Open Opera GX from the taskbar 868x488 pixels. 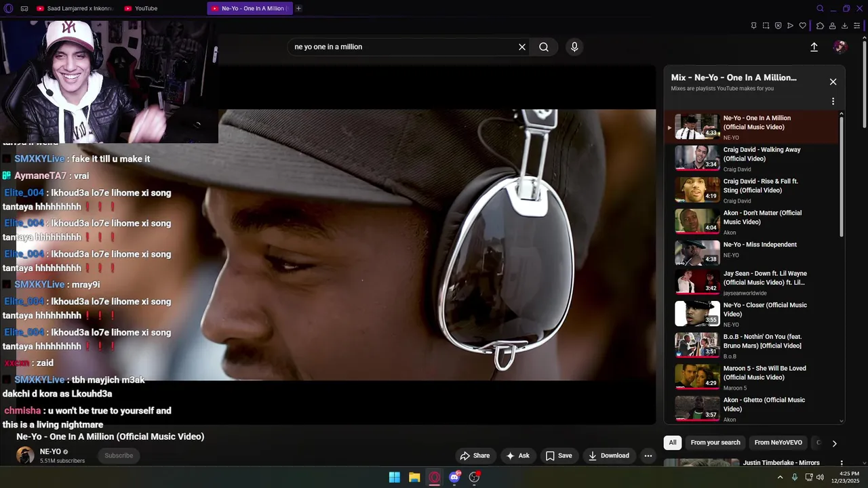[434, 477]
